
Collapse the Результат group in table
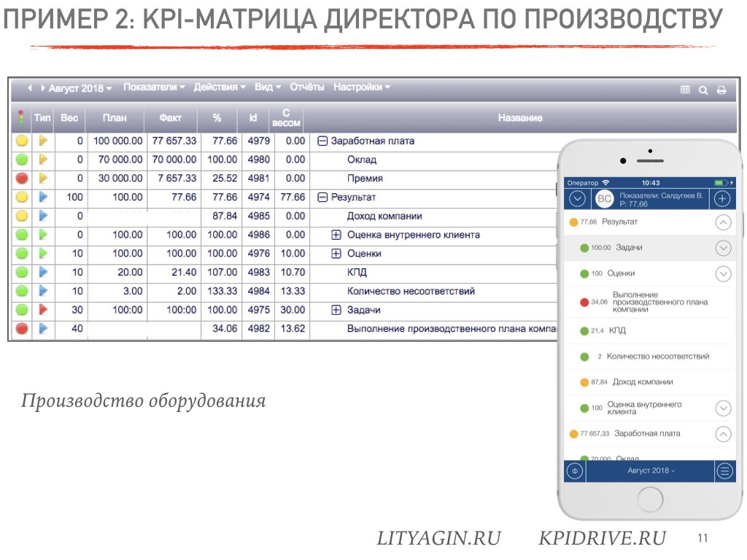pyautogui.click(x=322, y=197)
